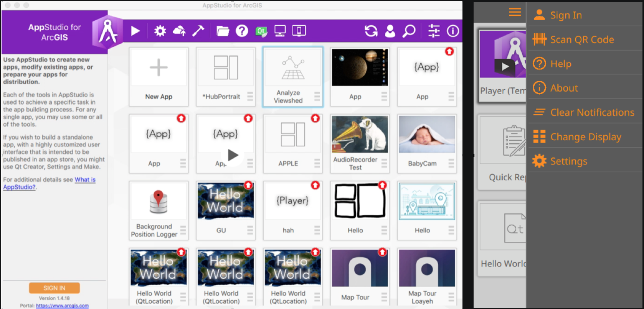The width and height of the screenshot is (644, 309).
Task: Click the upload badge on the APPLE tile
Action: [315, 118]
